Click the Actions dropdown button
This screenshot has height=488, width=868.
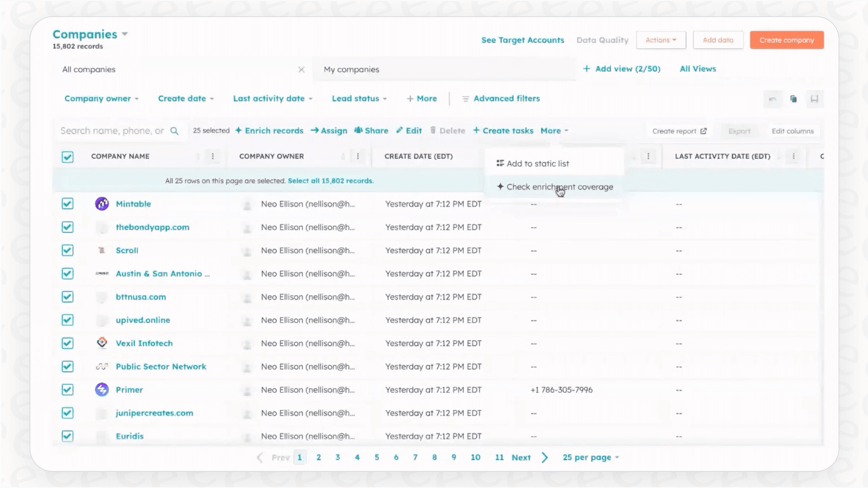661,40
